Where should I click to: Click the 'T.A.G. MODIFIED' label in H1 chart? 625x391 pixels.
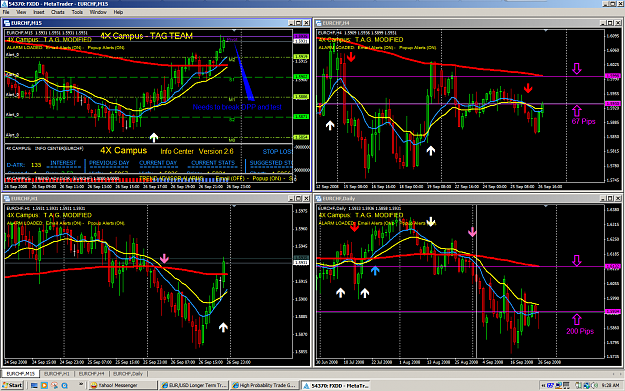point(67,215)
